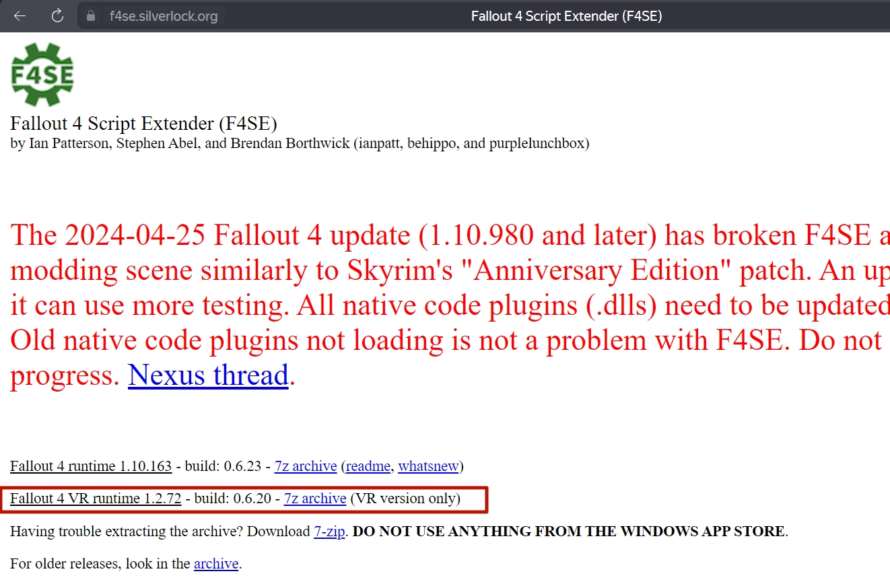This screenshot has width=890, height=588.
Task: Click the 'Fallout 4 Script Extender (F4SE)' page heading
Action: tap(143, 124)
